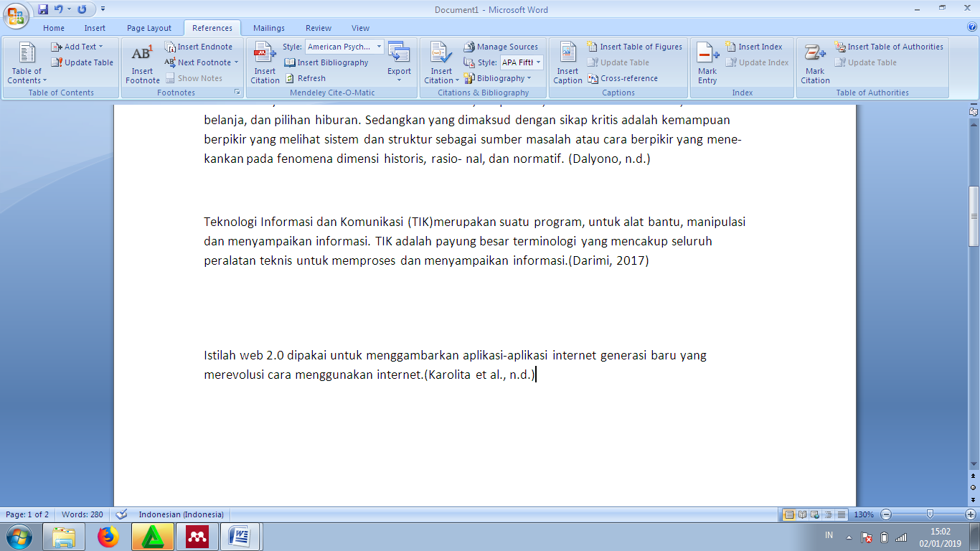
Task: Click the Save icon in quick access toolbar
Action: click(43, 9)
